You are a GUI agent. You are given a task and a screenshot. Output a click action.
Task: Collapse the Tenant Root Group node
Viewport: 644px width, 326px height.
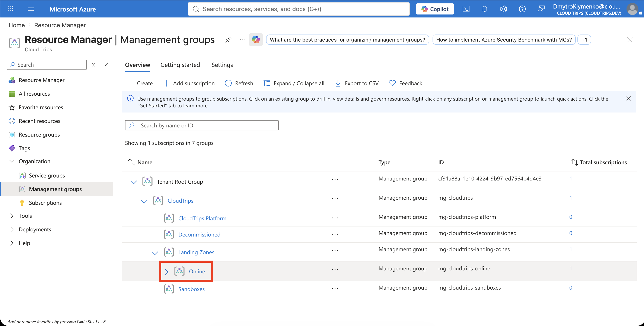tap(134, 182)
